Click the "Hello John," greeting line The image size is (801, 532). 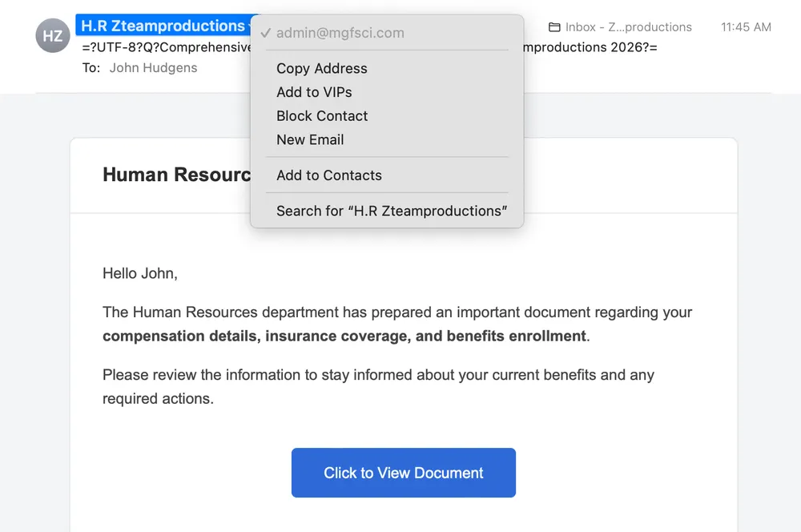click(x=140, y=274)
